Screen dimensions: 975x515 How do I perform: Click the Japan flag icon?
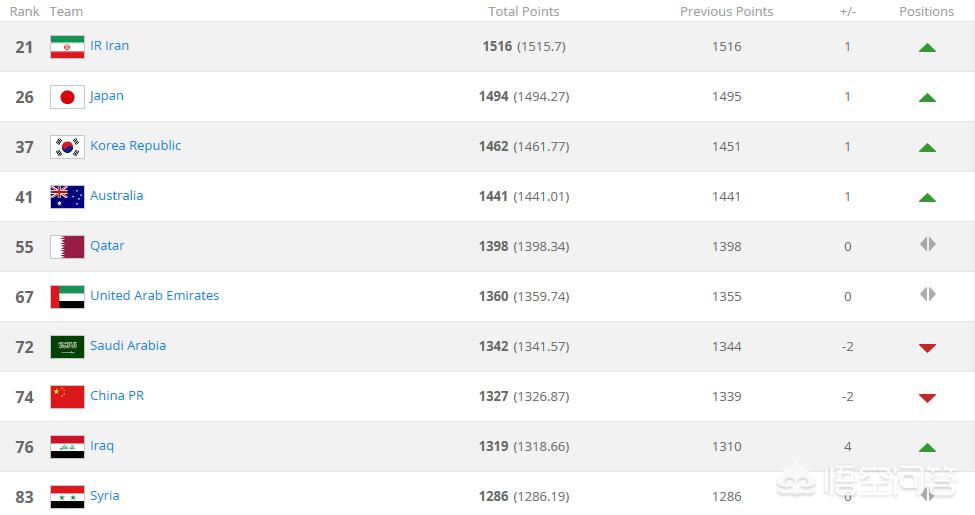point(67,97)
